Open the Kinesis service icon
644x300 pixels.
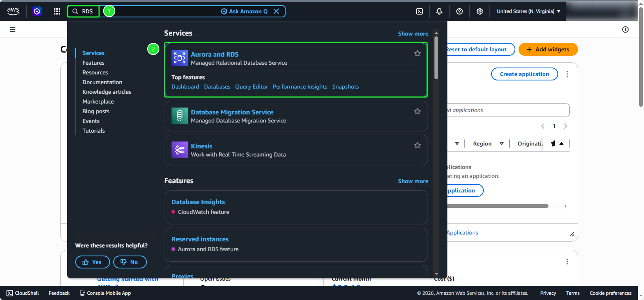pyautogui.click(x=180, y=150)
